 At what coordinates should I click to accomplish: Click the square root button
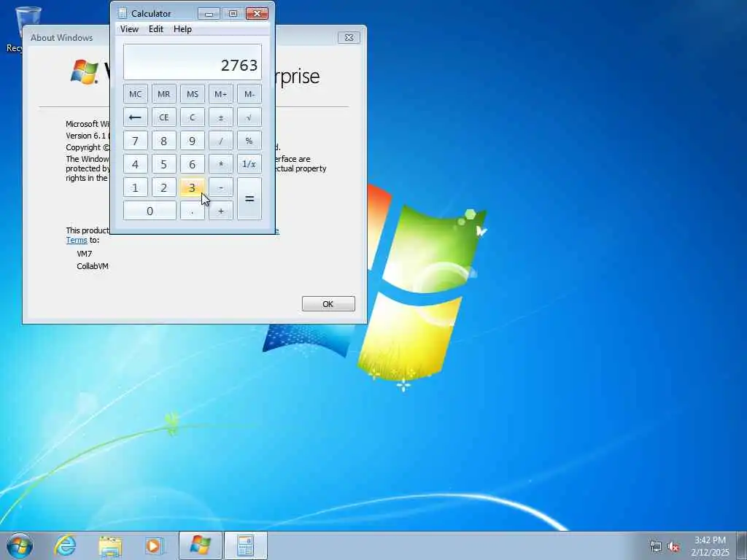coord(249,117)
